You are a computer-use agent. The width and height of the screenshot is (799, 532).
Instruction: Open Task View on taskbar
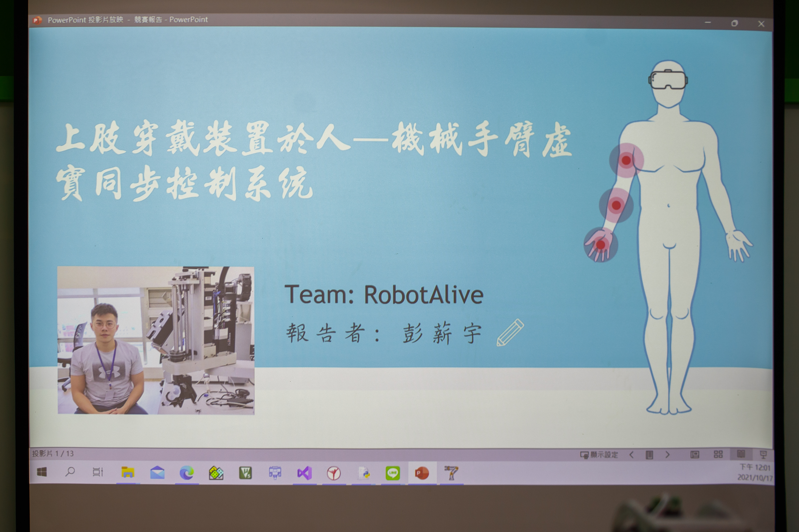[x=98, y=472]
